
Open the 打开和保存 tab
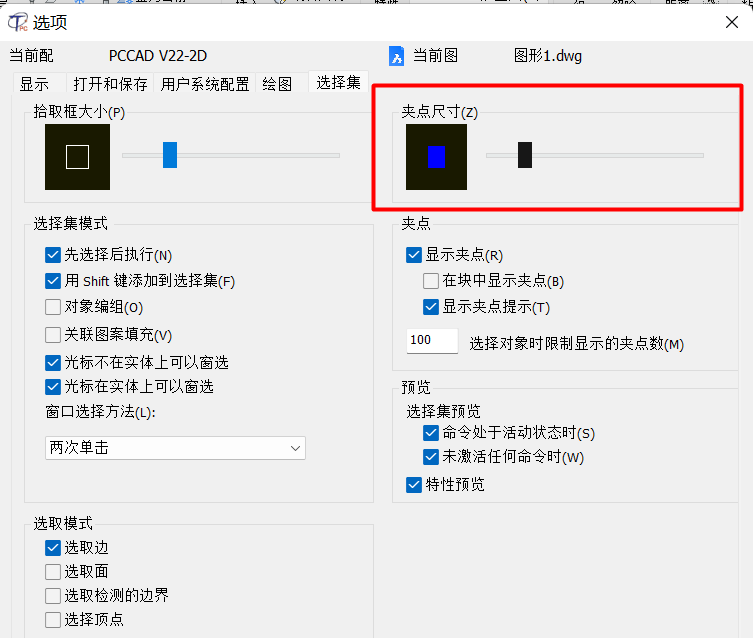[x=110, y=84]
